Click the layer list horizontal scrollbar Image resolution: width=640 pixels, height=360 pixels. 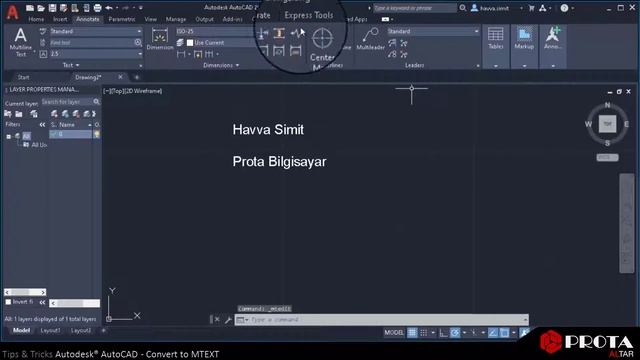click(x=74, y=303)
